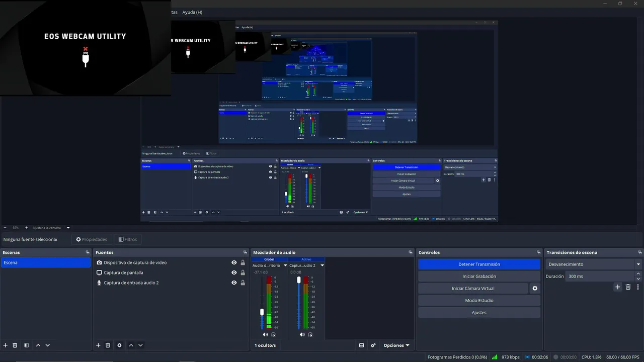Pop out the Mezclador de audio dock

411,252
